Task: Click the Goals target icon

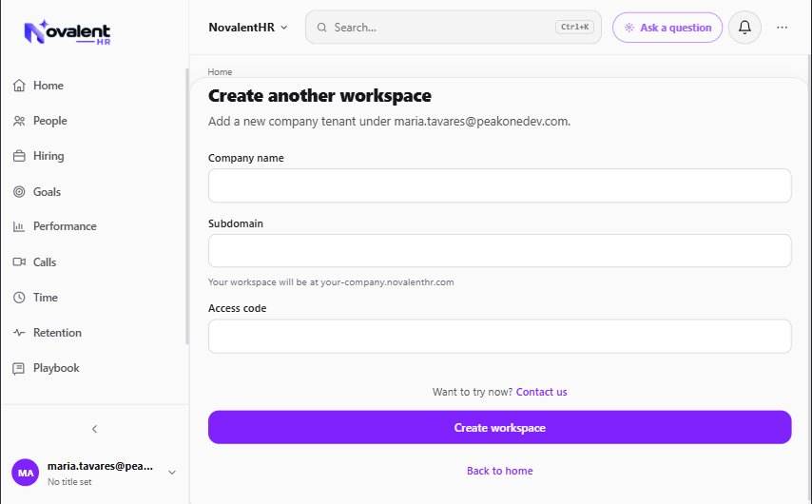Action: pyautogui.click(x=19, y=192)
